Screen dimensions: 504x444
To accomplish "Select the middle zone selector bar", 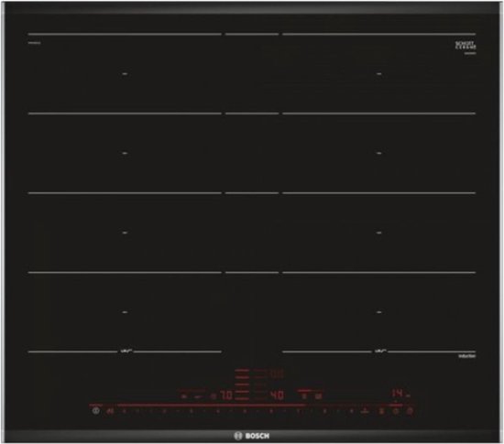I will tap(242, 384).
